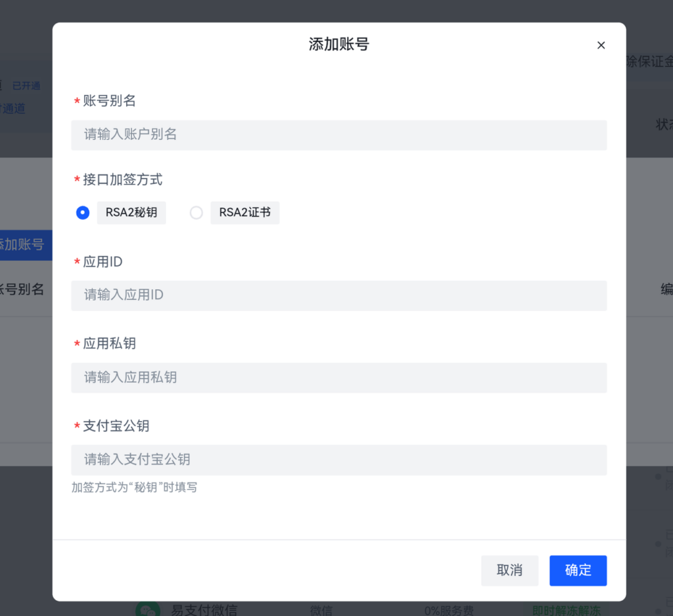Focus the 应用私钥 input field
Screen dimensions: 673x616
pyautogui.click(x=338, y=378)
